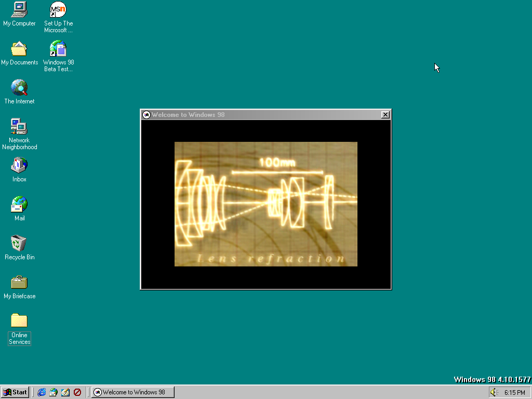Screen dimensions: 532x399
Task: Select the My Documents folder icon
Action: click(x=19, y=54)
